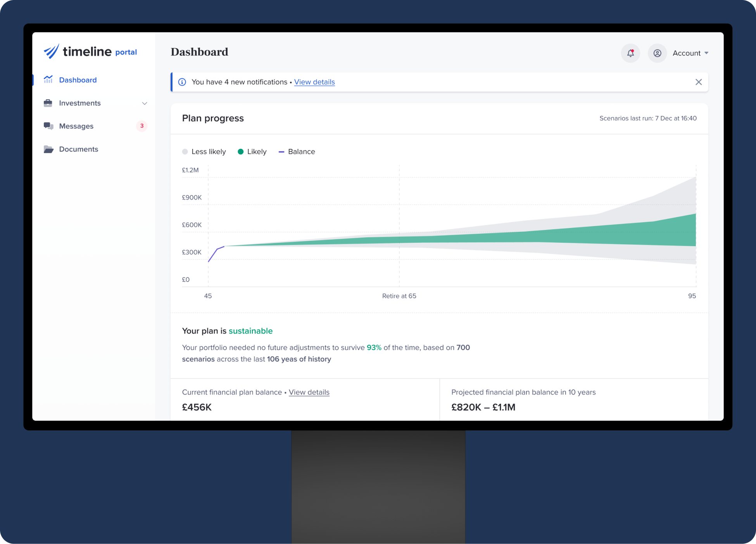Toggle the Likely legend item
Viewport: 756px width, 544px height.
pos(252,152)
